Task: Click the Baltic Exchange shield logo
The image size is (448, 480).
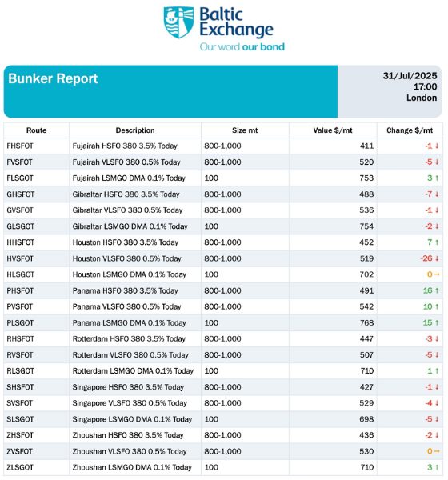Action: [178, 22]
